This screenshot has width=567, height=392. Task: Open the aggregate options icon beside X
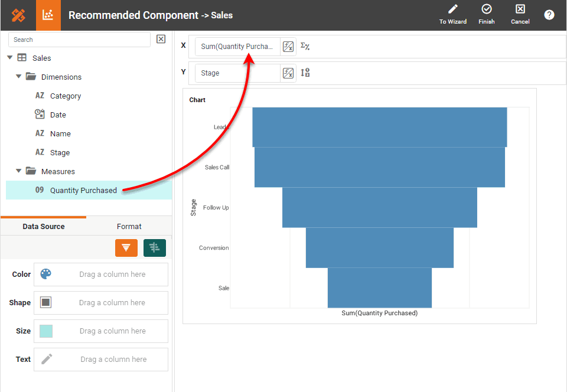point(305,46)
